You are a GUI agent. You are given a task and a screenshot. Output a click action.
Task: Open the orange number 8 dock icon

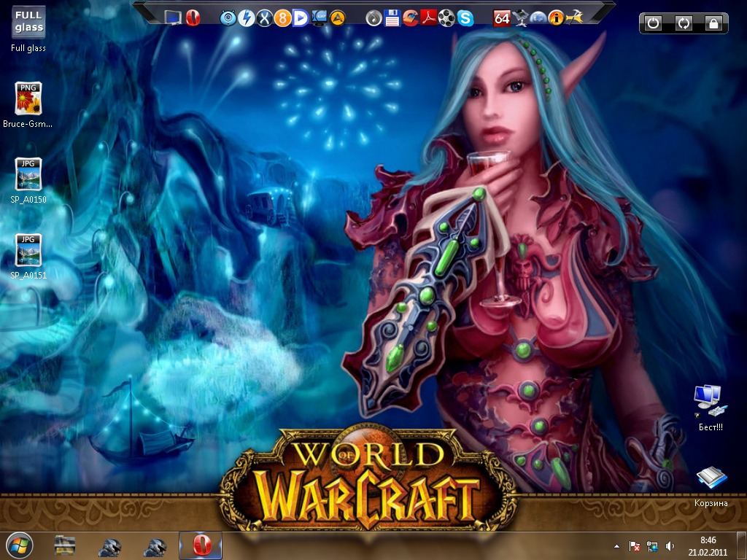coord(282,18)
